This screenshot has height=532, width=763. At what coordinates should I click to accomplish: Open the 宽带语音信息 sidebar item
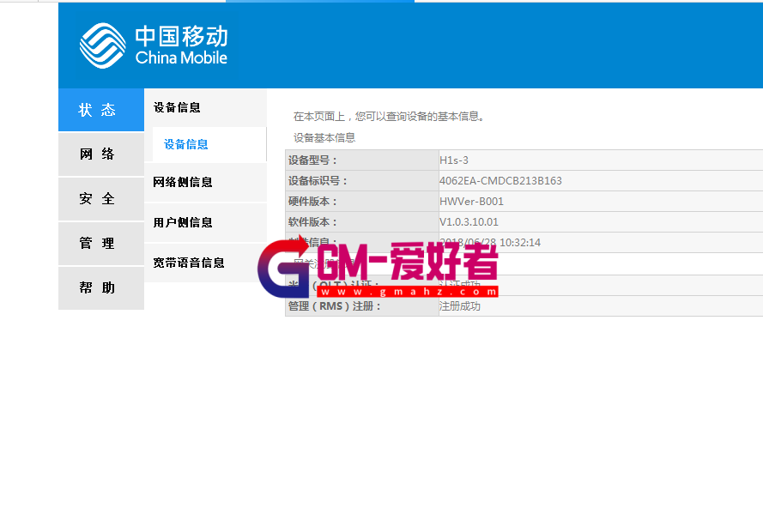click(x=189, y=263)
